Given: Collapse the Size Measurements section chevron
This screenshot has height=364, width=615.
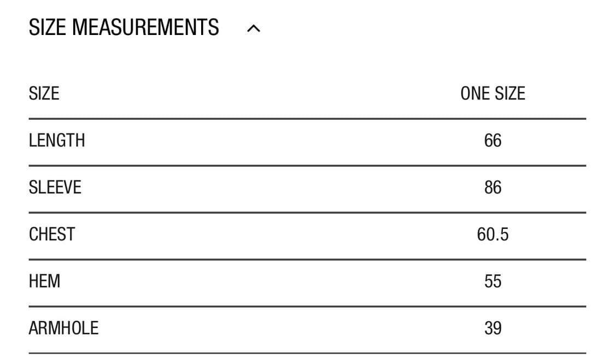Looking at the screenshot, I should click(x=254, y=29).
